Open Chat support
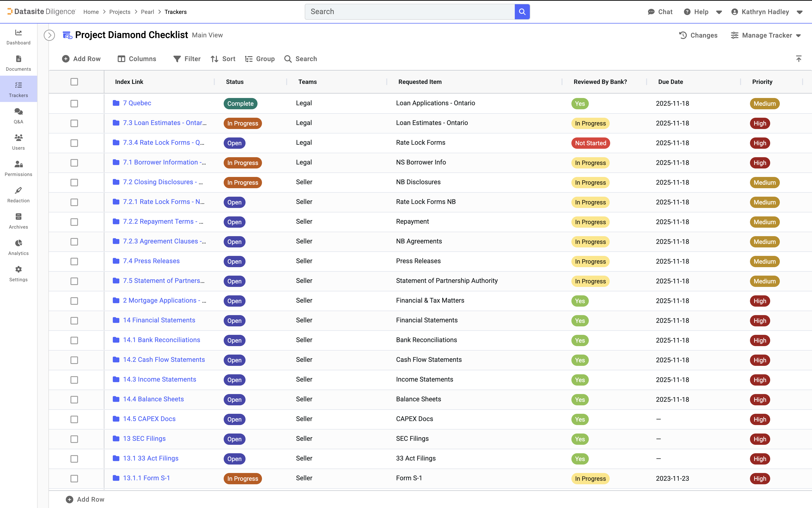Screen dimensions: 812x508 660,12
